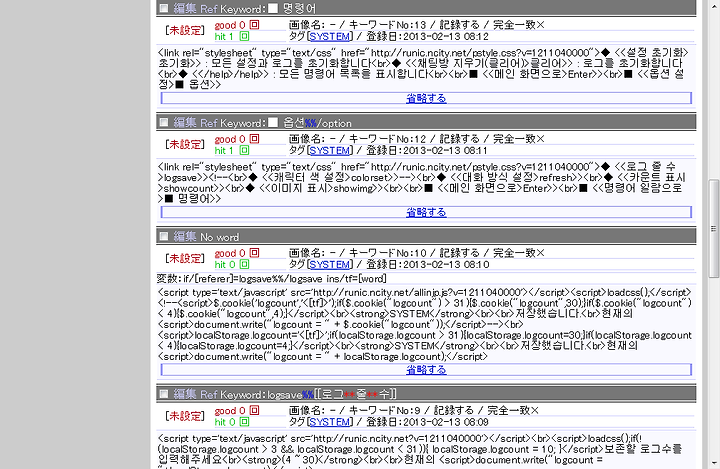The height and width of the screenshot is (469, 720).
Task: Open 編集 for the No word entry
Action: pyautogui.click(x=185, y=237)
